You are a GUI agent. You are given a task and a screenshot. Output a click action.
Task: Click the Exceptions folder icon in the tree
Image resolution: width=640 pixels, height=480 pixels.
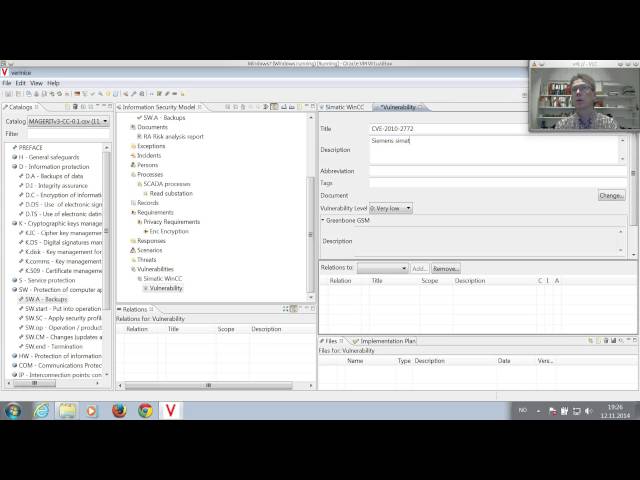(133, 146)
